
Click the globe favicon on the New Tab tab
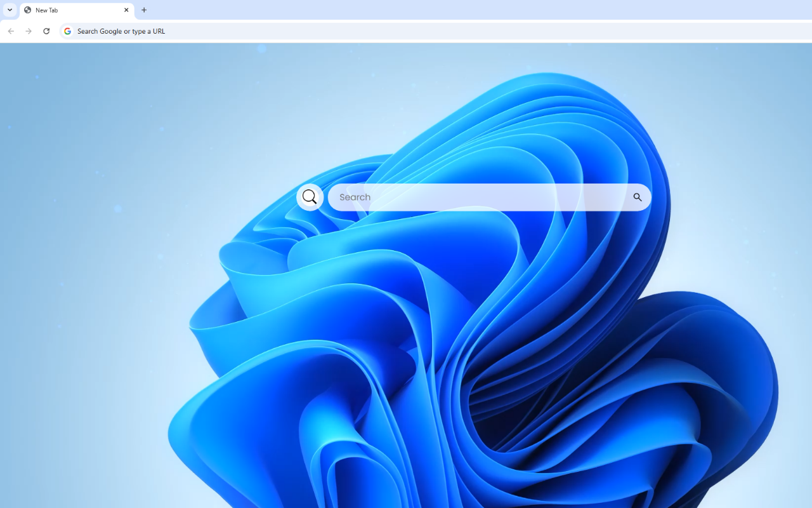[27, 10]
